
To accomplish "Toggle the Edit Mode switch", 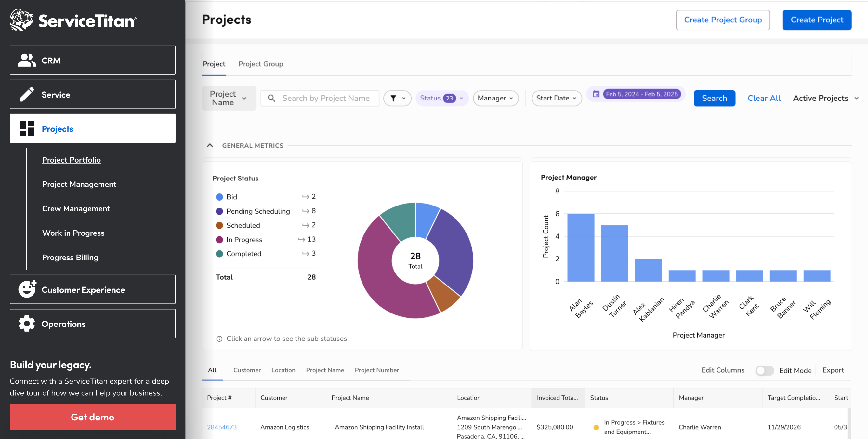I will click(764, 370).
